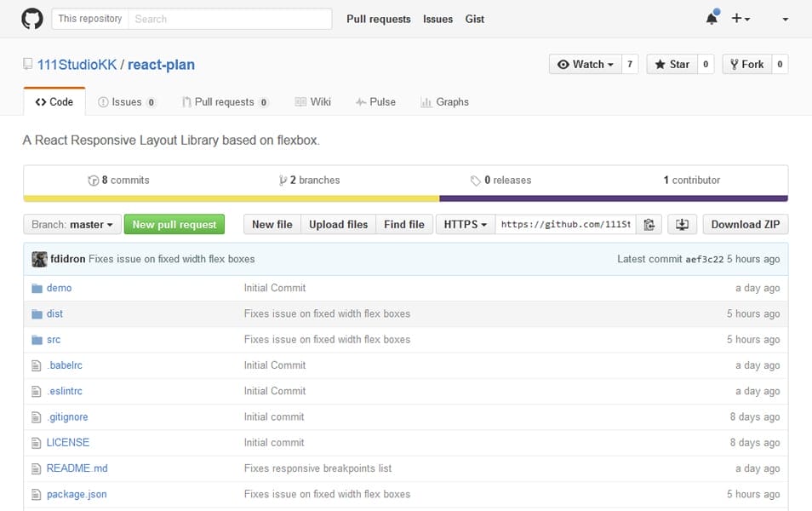Expand the plus create-new menu
Viewport: 812px width, 511px height.
(740, 19)
